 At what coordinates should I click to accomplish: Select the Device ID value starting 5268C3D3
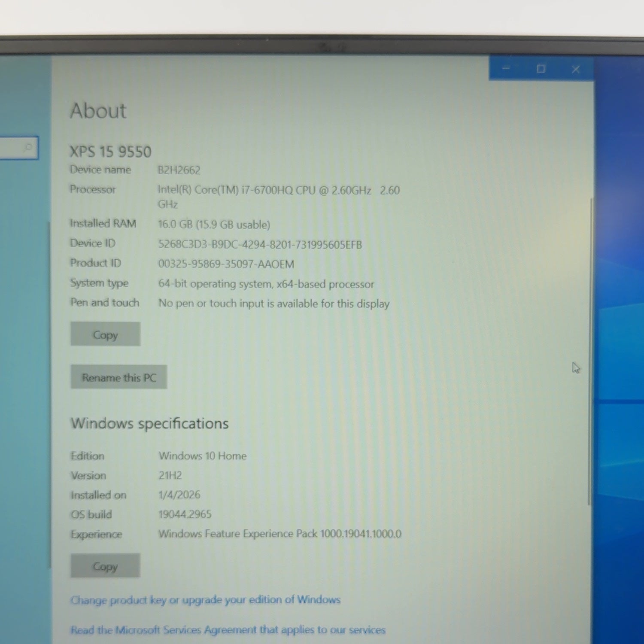point(260,245)
